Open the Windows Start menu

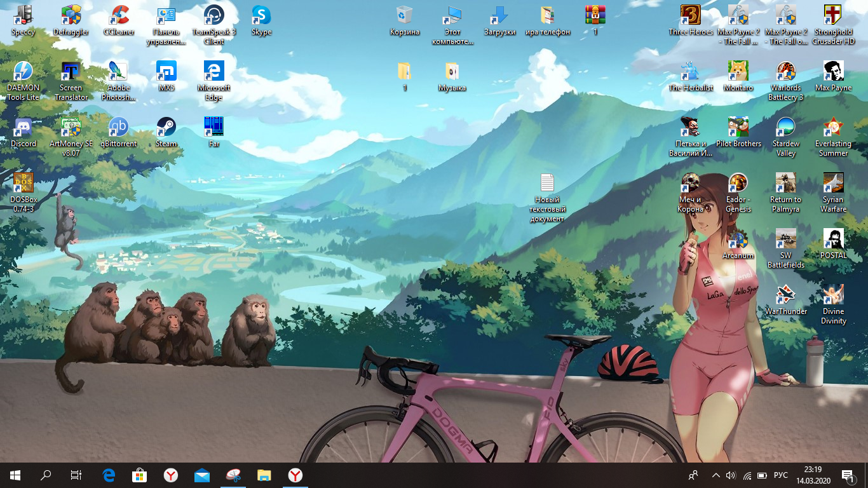[x=15, y=475]
